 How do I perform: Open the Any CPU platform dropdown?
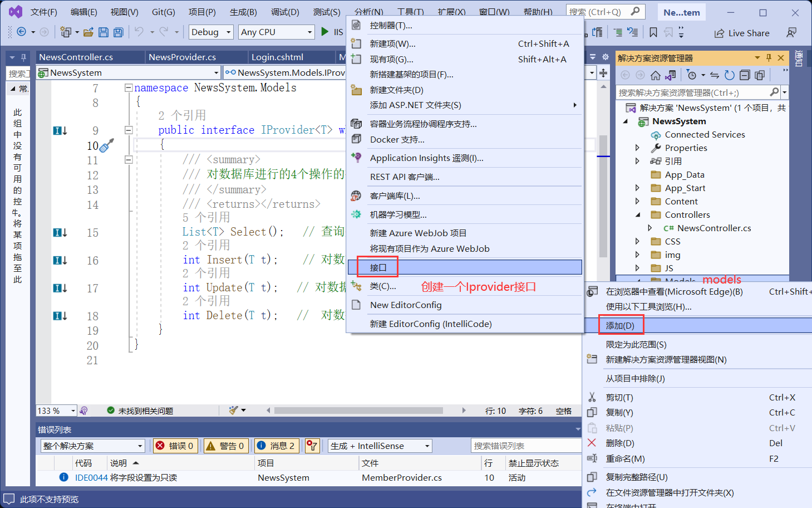click(277, 32)
